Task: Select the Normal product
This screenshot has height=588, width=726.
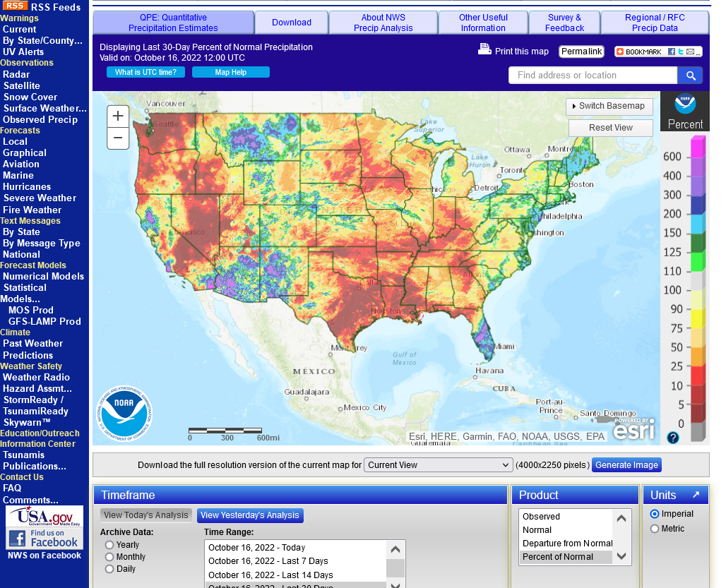Action: (x=566, y=530)
